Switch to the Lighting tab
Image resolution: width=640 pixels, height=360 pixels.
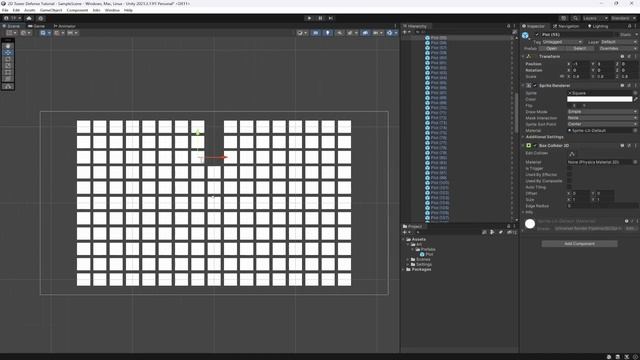(598, 26)
